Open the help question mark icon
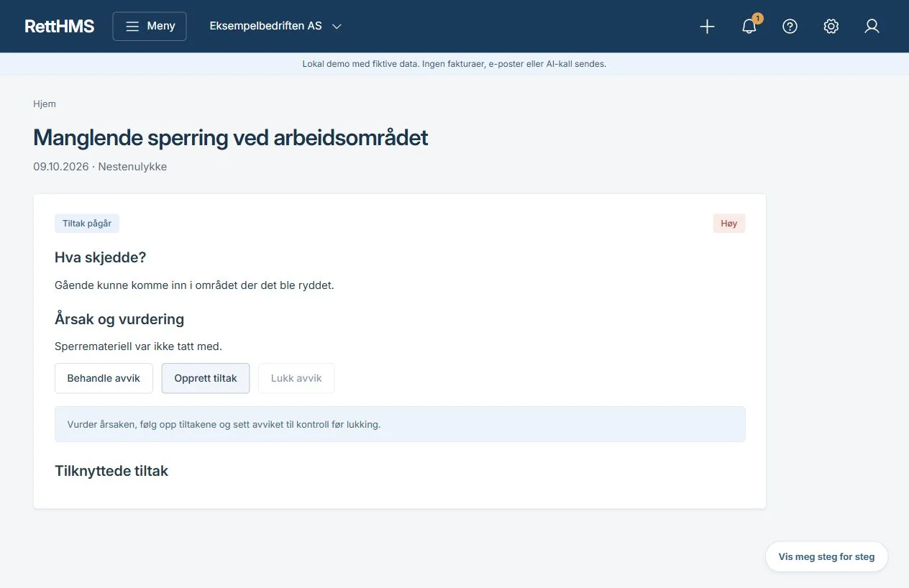The height and width of the screenshot is (588, 909). tap(790, 27)
